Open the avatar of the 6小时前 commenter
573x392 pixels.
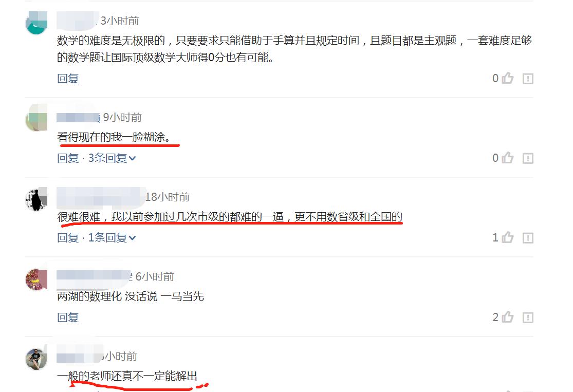pos(36,279)
